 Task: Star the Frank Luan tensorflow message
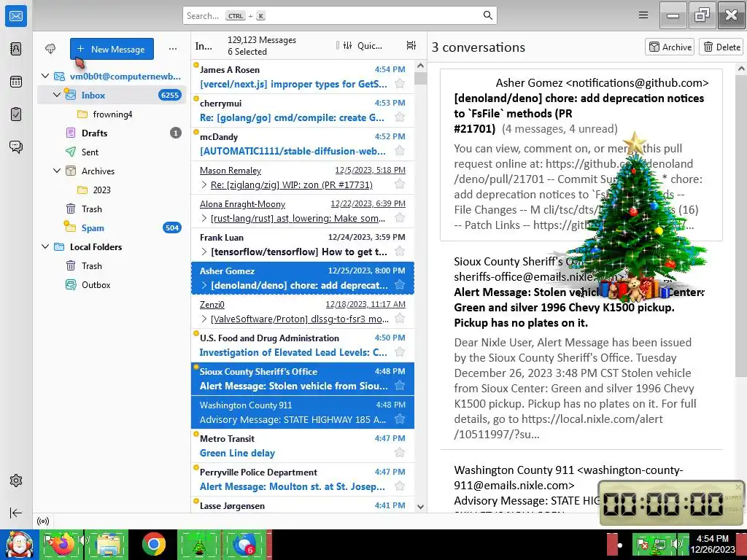(x=400, y=252)
